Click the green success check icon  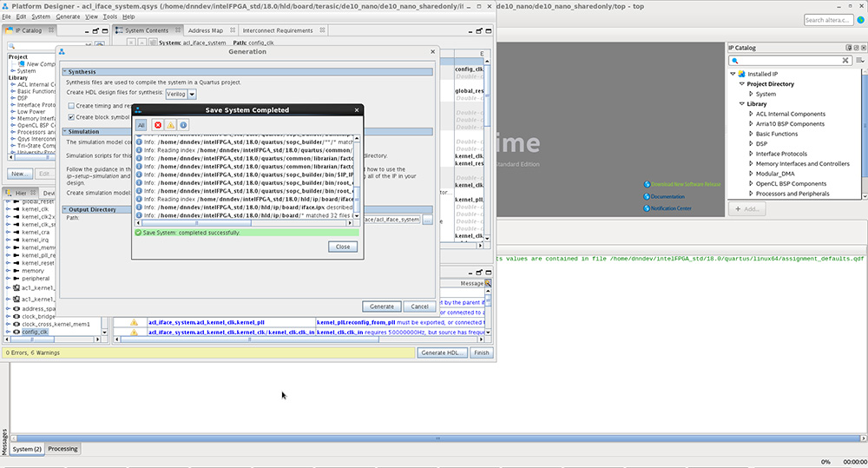138,233
